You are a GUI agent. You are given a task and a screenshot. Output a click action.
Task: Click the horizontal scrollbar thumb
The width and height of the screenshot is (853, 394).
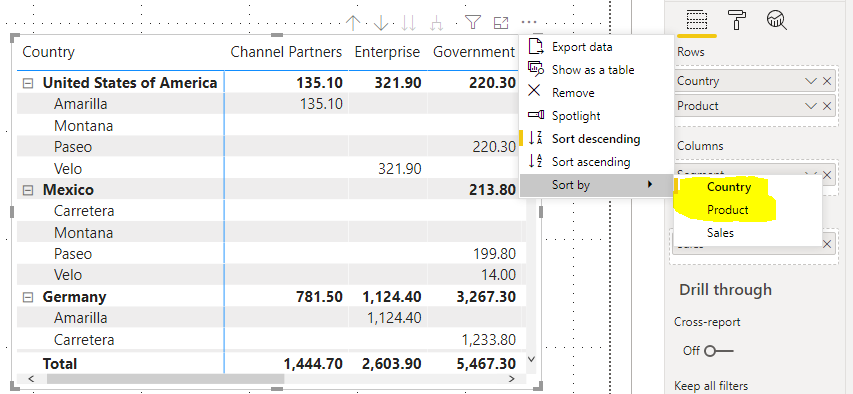point(165,379)
